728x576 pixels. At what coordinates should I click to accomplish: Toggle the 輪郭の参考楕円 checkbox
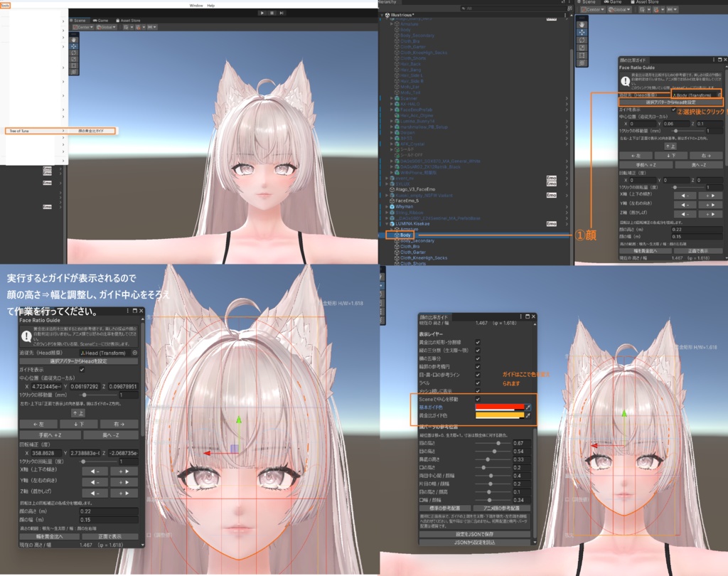pyautogui.click(x=478, y=366)
